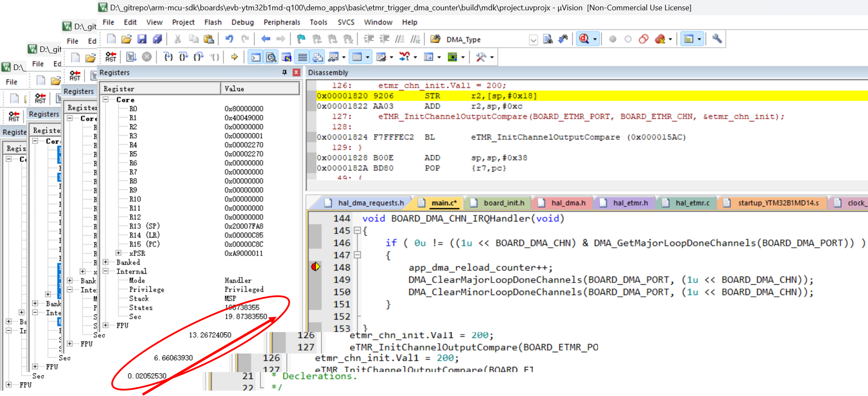Image resolution: width=868 pixels, height=396 pixels.
Task: Expand the Banked register group
Action: [x=106, y=262]
